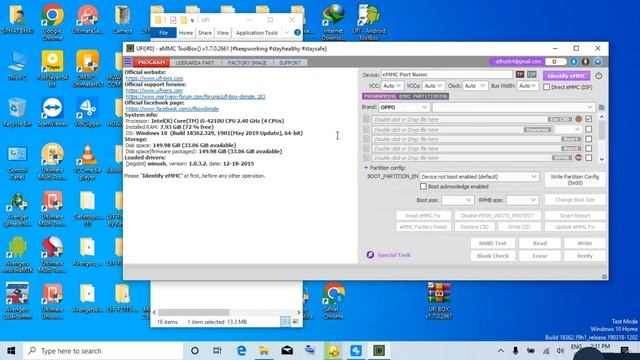The width and height of the screenshot is (640, 360).
Task: Open TeamViewer desktop shortcut
Action: (52, 112)
